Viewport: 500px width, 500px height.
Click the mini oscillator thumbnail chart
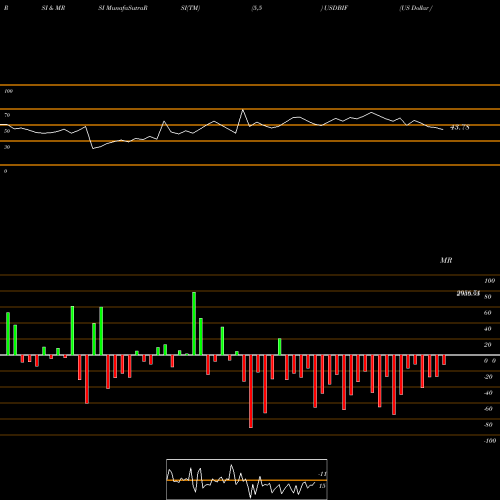click(x=247, y=479)
